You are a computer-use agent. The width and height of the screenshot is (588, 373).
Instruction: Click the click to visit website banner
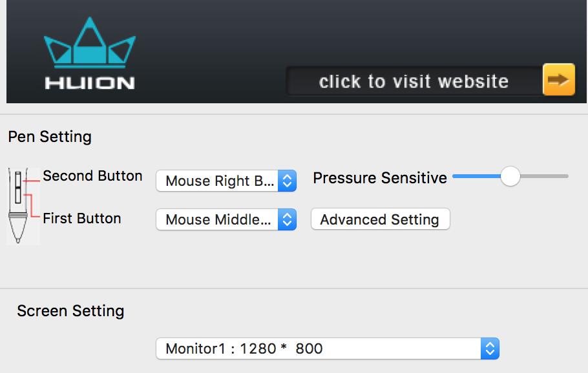(x=414, y=81)
